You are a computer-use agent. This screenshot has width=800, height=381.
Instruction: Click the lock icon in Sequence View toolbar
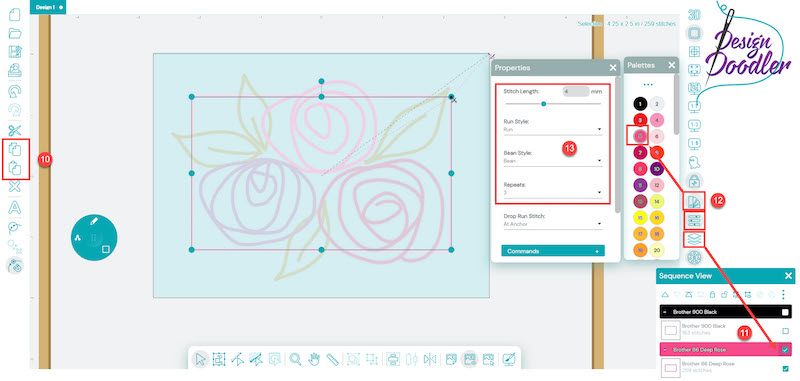pos(712,294)
